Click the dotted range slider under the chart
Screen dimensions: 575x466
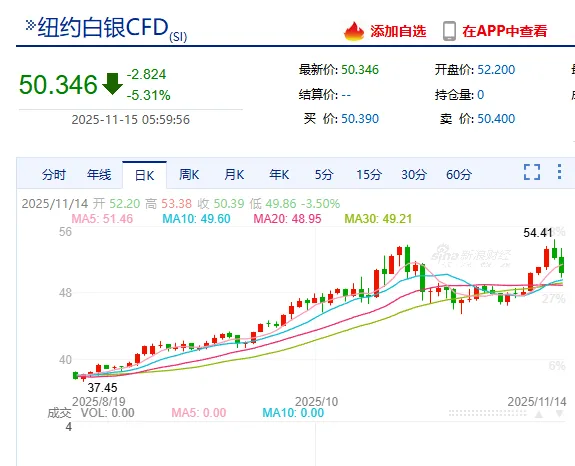pos(488,413)
